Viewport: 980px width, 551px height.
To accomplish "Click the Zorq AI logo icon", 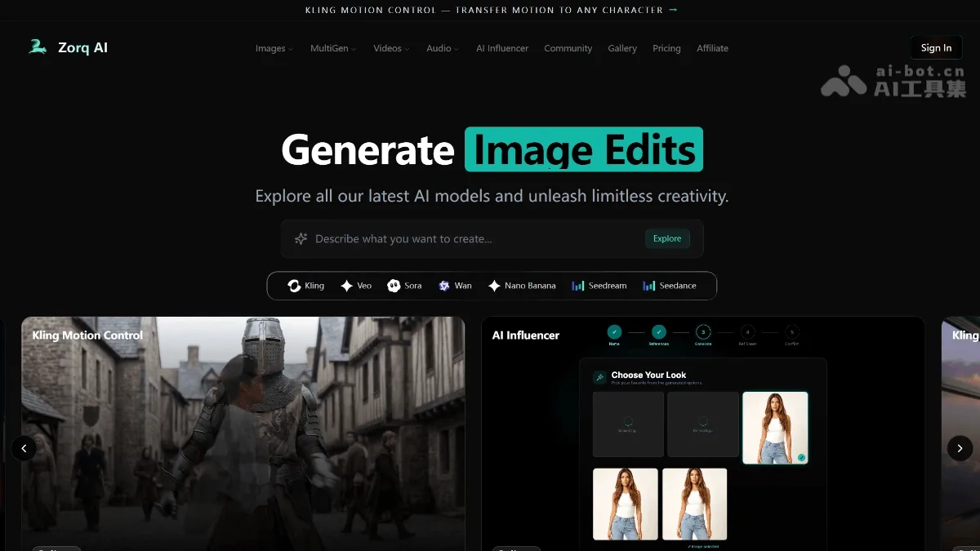I will tap(38, 47).
